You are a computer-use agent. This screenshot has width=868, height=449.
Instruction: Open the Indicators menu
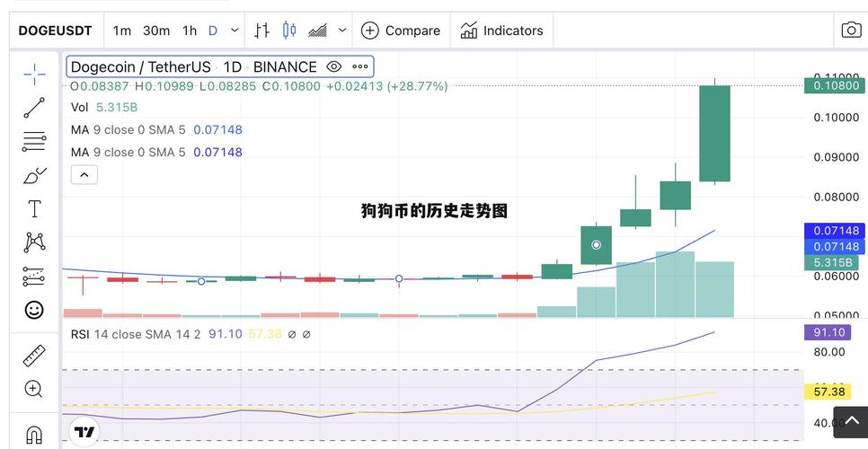(501, 31)
